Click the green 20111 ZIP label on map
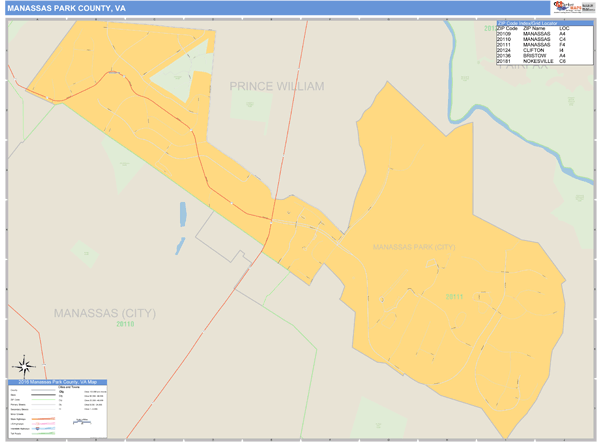 point(454,297)
